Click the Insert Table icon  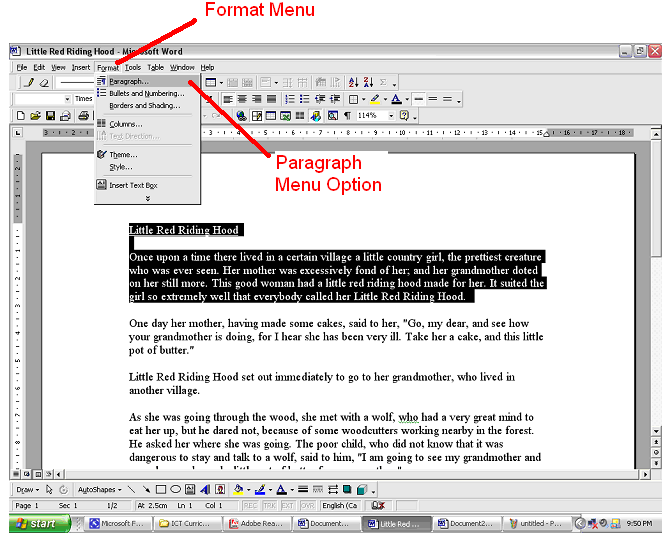271,115
